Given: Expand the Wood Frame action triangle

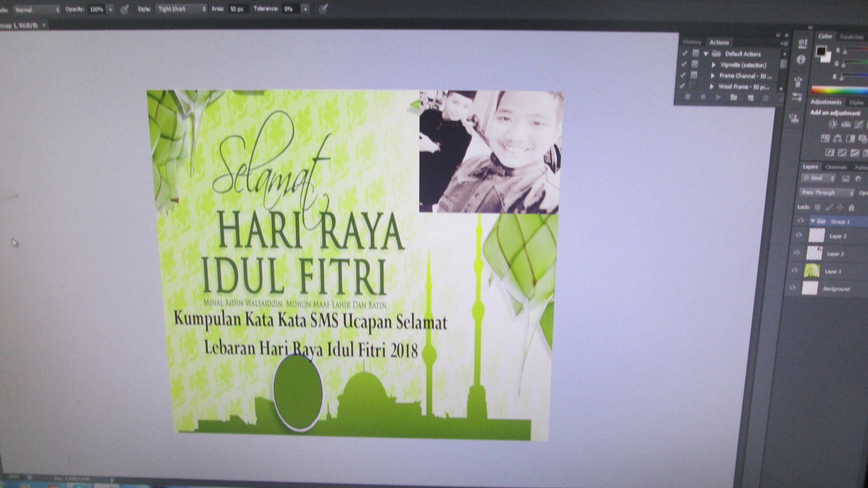Looking at the screenshot, I should 711,87.
